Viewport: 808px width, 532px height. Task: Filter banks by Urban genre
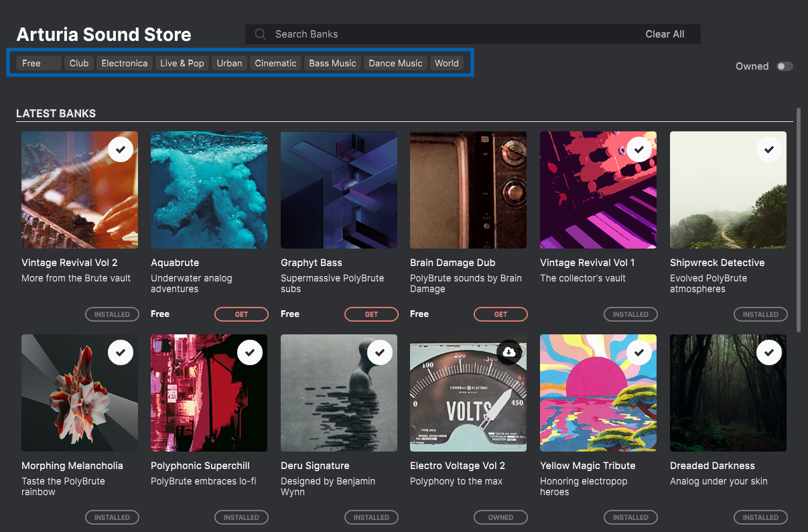pyautogui.click(x=229, y=63)
